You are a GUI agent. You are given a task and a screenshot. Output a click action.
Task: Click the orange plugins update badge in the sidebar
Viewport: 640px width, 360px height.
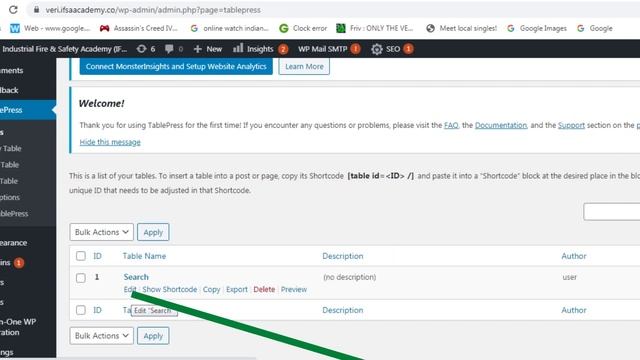click(19, 263)
